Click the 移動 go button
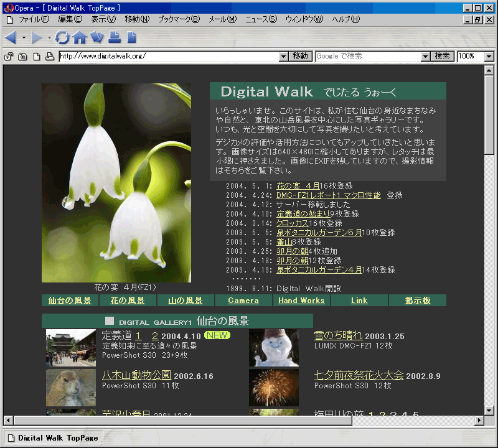This screenshot has width=498, height=448. 301,57
